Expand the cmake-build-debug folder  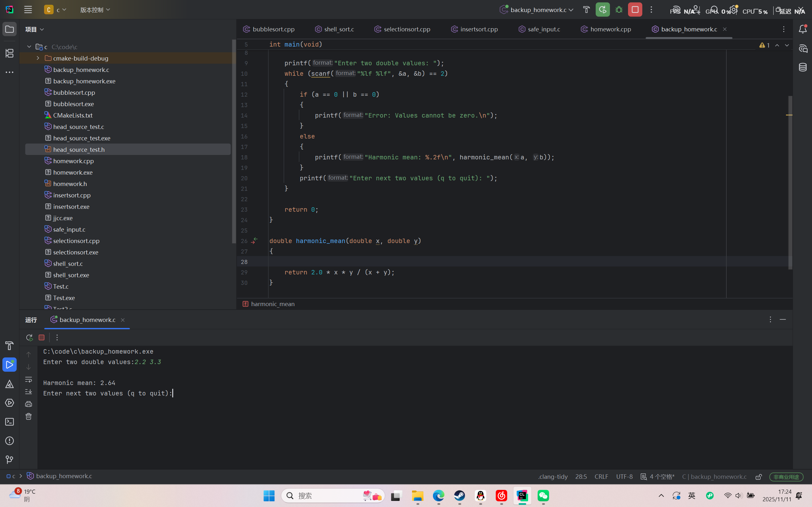point(38,58)
